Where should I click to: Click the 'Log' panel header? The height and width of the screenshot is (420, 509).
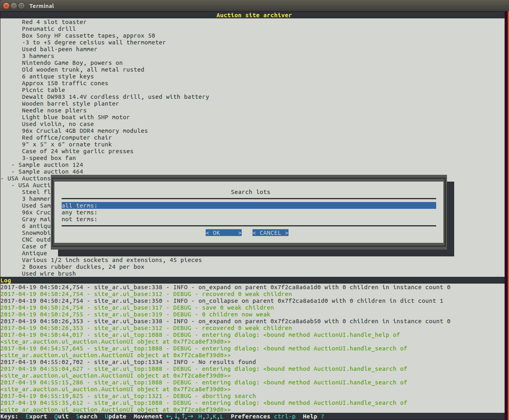[x=6, y=280]
